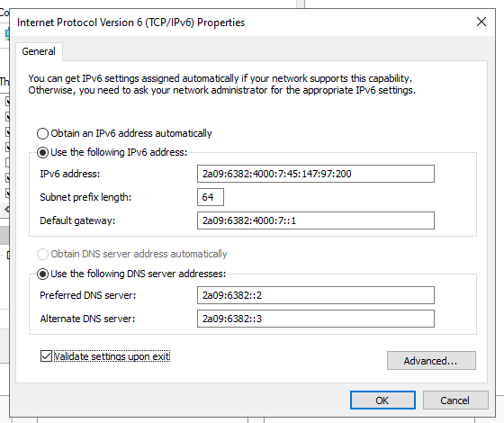Click the Subnet prefix length field
This screenshot has height=423, width=504.
coord(211,197)
